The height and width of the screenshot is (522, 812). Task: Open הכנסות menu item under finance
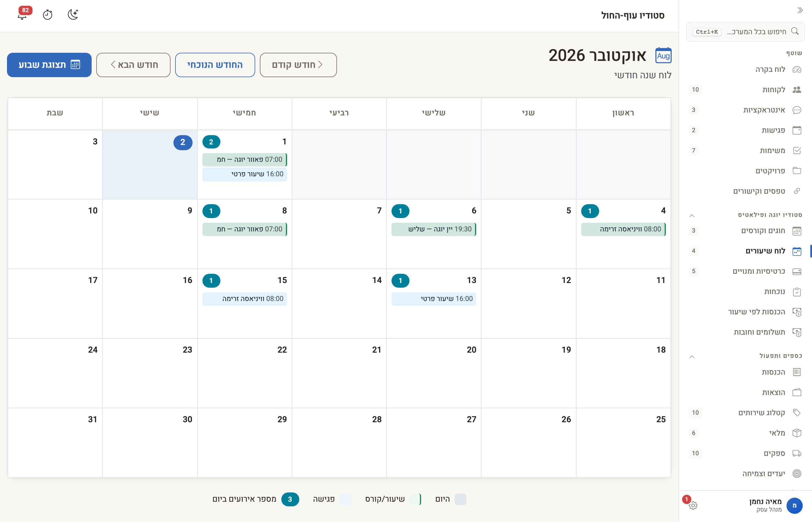(x=746, y=372)
